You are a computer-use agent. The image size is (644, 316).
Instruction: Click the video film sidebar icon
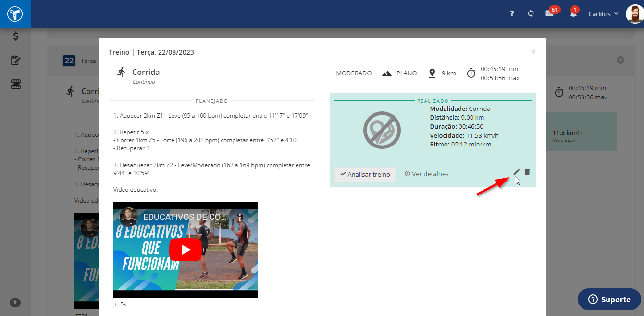point(16,85)
